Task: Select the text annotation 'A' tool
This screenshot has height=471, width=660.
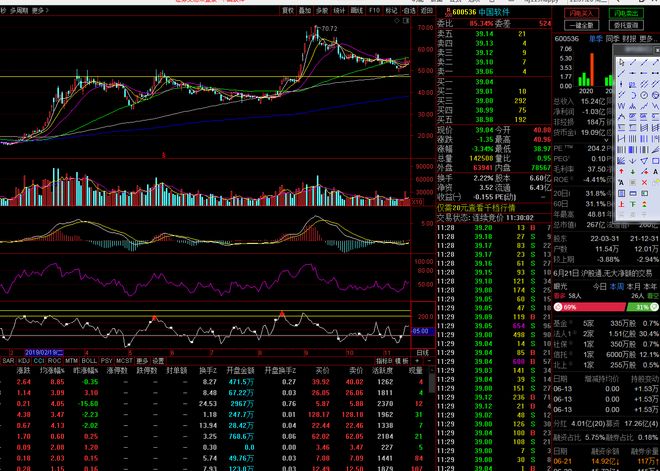Action: click(656, 170)
